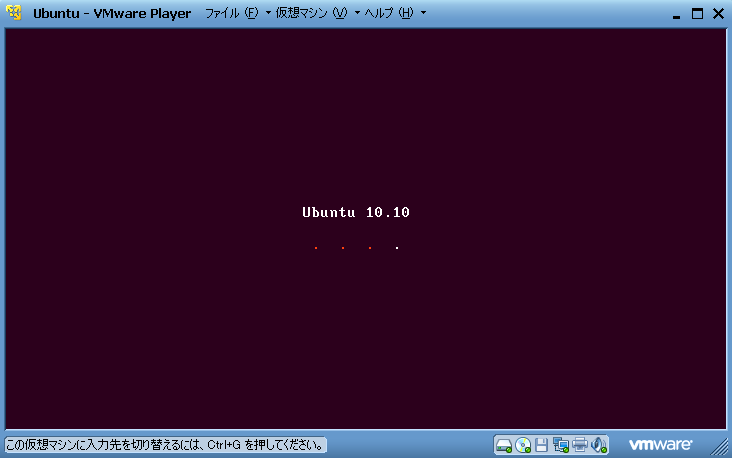
Task: Open the ファイル (F) menu
Action: click(x=232, y=13)
